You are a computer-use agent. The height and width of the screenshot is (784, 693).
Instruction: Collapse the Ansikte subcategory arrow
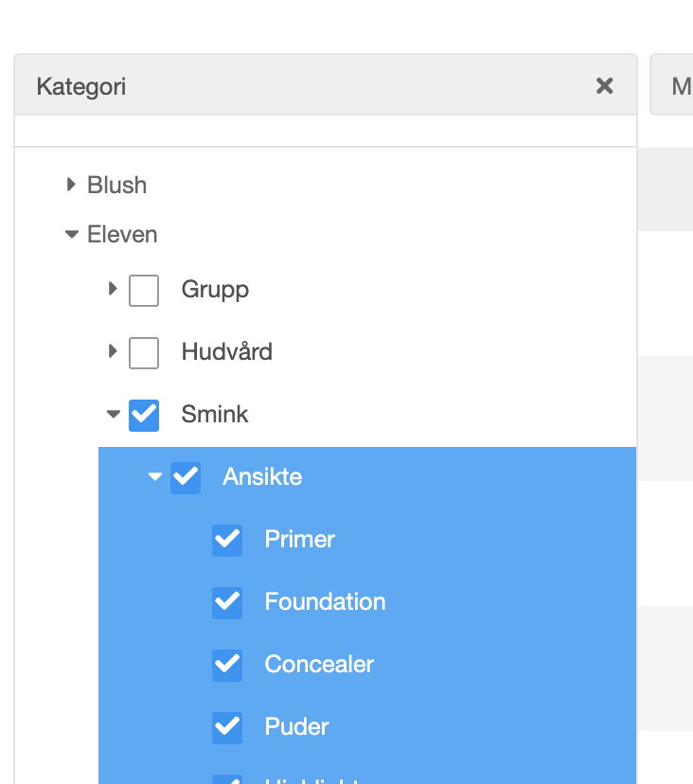tap(155, 476)
